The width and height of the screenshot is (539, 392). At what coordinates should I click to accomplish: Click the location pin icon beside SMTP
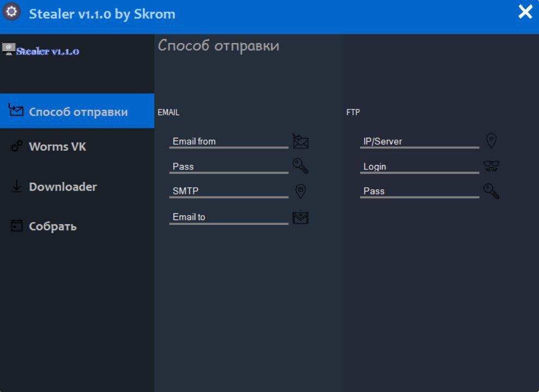[300, 191]
